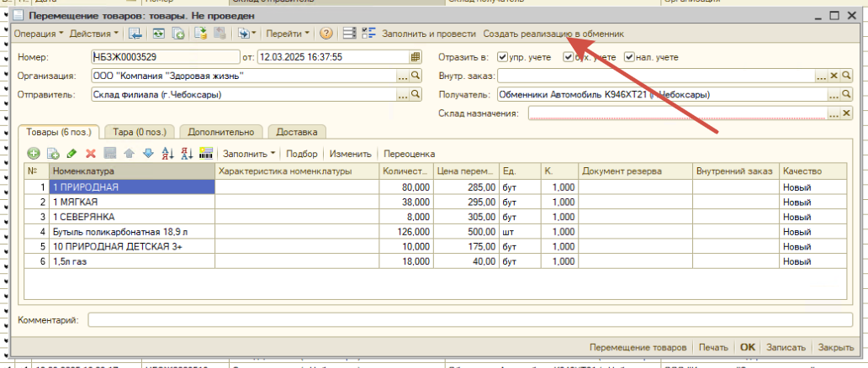Open the Доставка tab

pyautogui.click(x=297, y=132)
